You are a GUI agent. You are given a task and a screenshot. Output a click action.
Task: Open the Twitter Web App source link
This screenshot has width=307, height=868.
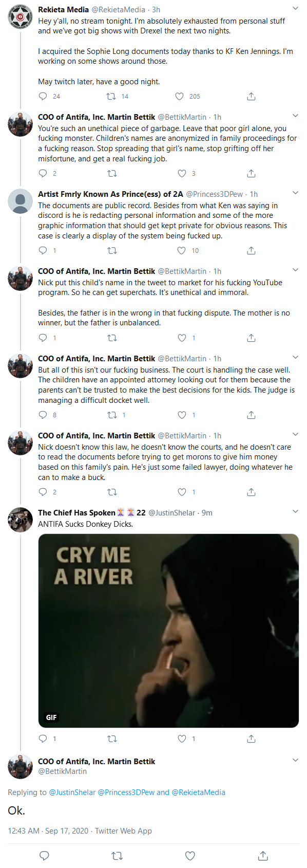click(123, 830)
